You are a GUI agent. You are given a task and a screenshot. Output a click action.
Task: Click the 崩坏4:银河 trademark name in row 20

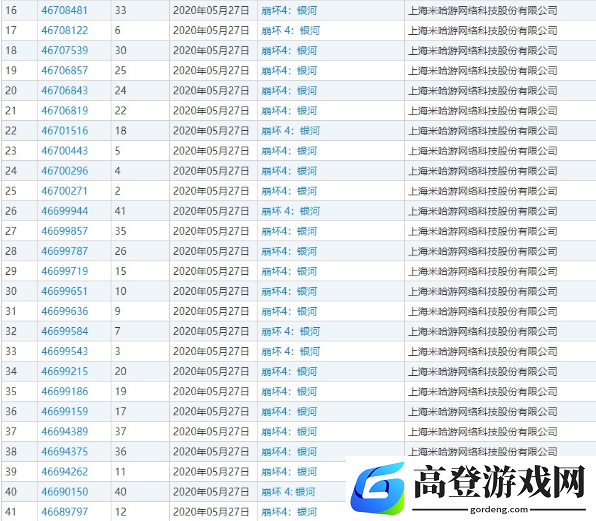point(289,90)
